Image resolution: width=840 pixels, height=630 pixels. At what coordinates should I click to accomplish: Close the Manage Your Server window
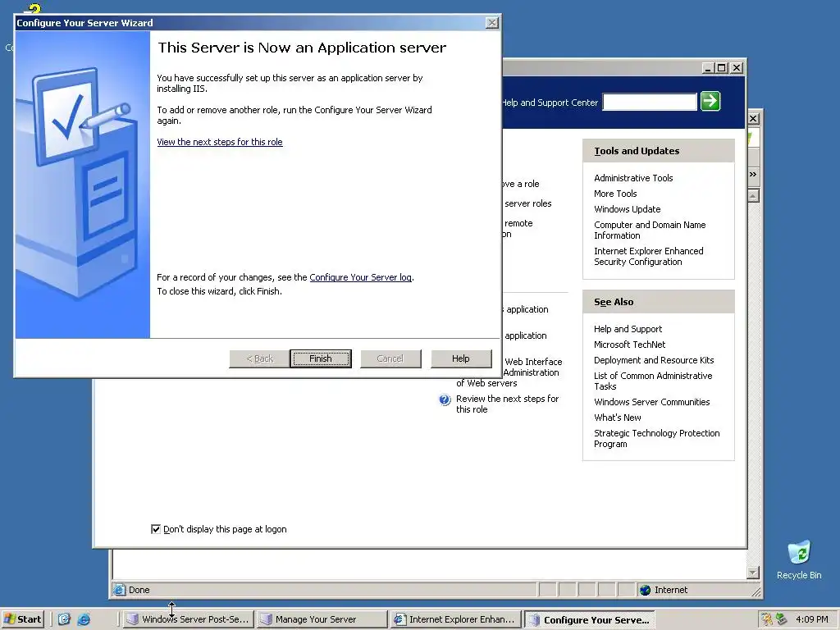[x=737, y=68]
